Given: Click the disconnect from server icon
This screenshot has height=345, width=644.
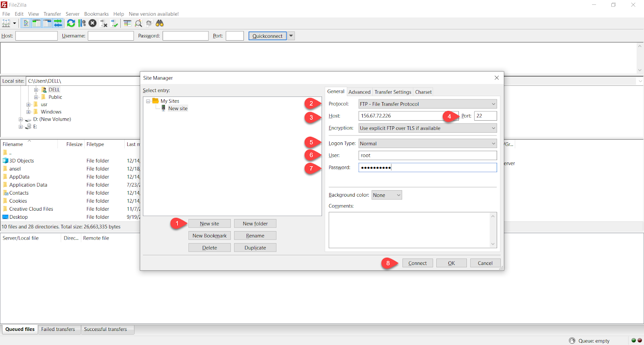Looking at the screenshot, I should pyautogui.click(x=103, y=23).
